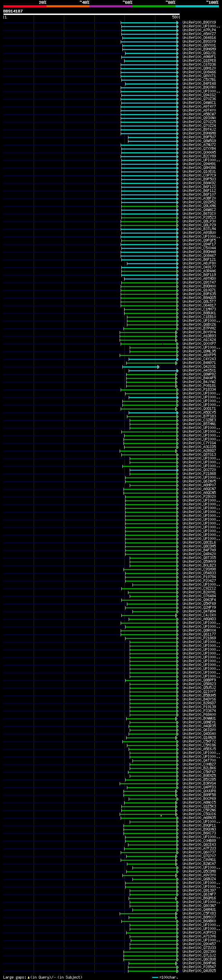Click the orange ~40% identity legend segment

68,6
